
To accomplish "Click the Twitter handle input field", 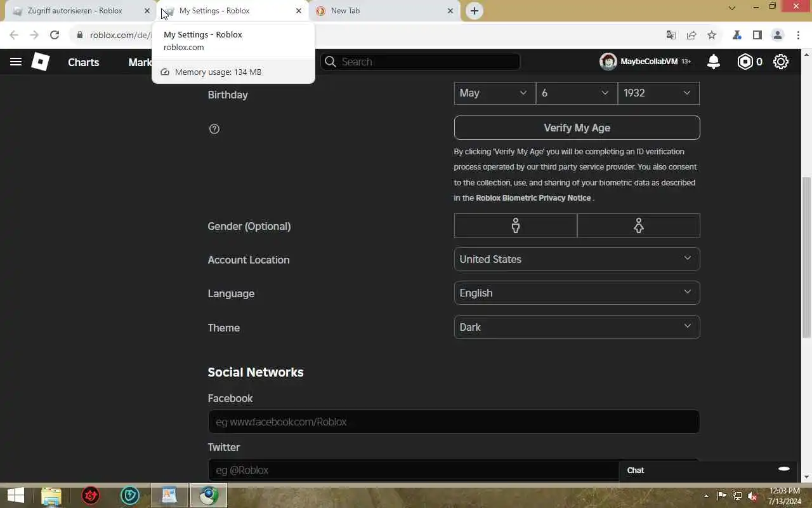I will [412, 470].
